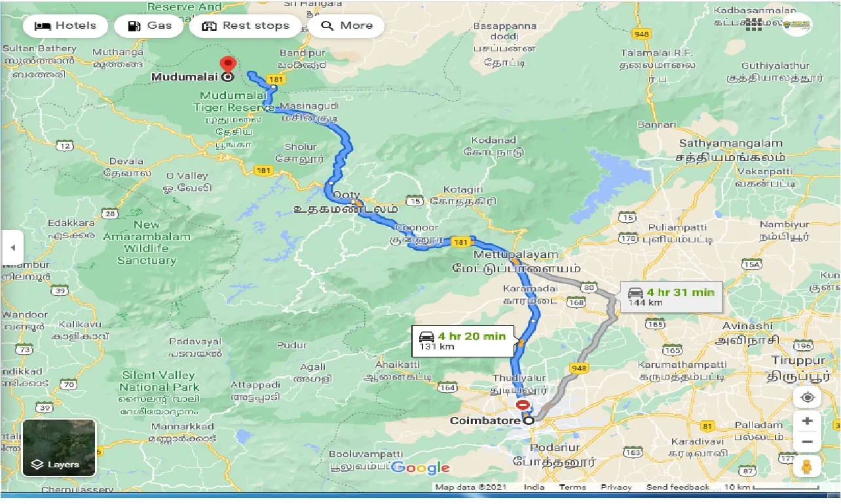Open the More search categories chip
841x504 pixels.
[348, 26]
